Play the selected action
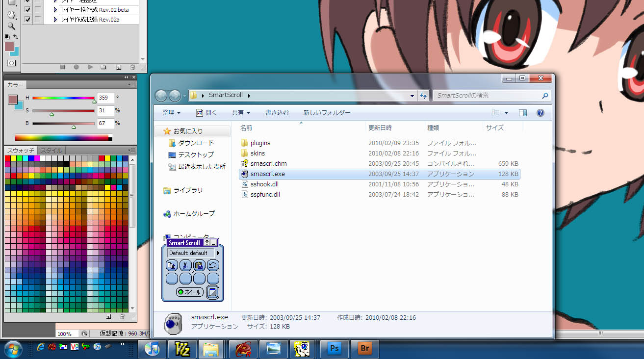644x359 pixels. pyautogui.click(x=90, y=67)
